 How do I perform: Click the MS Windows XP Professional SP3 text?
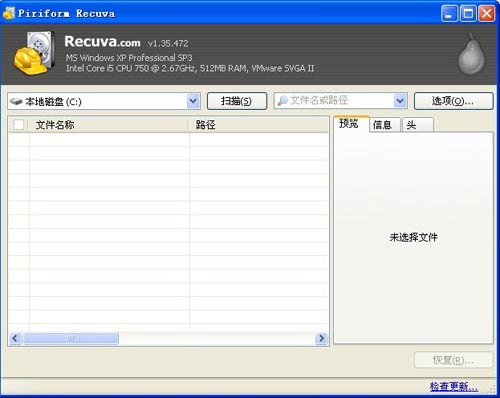pos(129,58)
